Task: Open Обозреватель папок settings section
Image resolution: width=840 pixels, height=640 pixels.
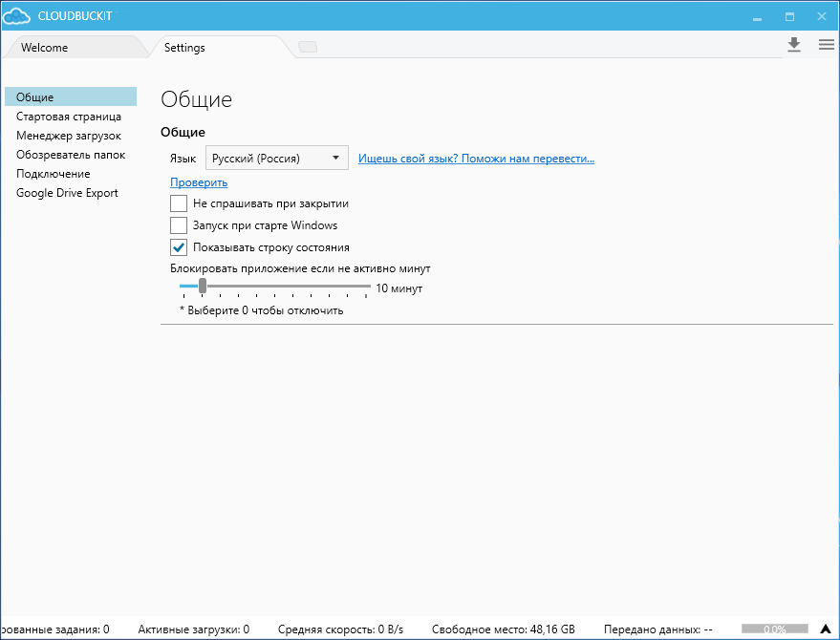Action: (x=71, y=155)
